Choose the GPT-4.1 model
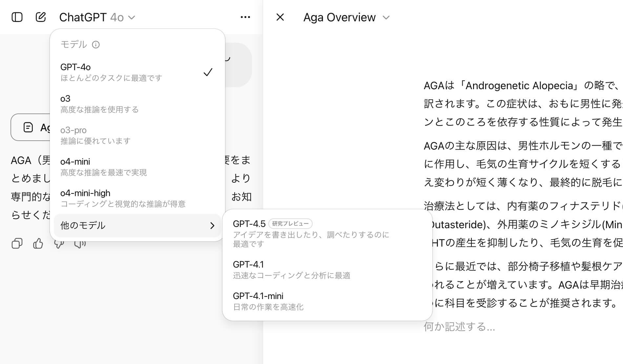623x364 pixels. click(x=327, y=270)
